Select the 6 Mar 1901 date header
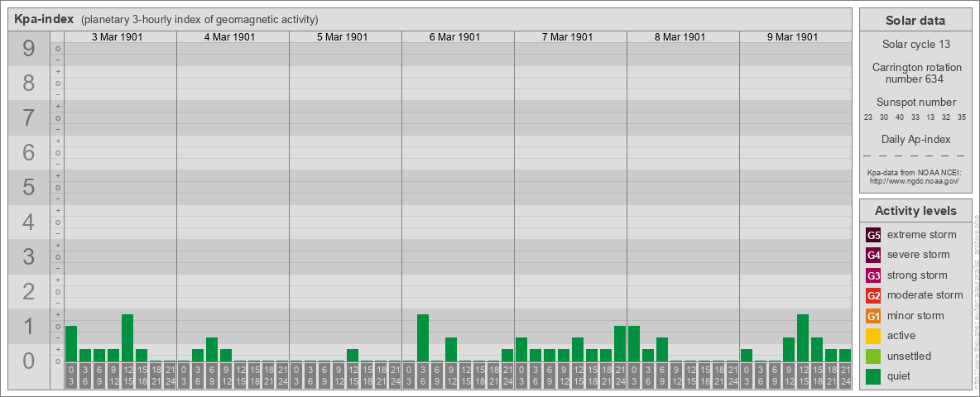This screenshot has width=980, height=397. click(x=454, y=37)
